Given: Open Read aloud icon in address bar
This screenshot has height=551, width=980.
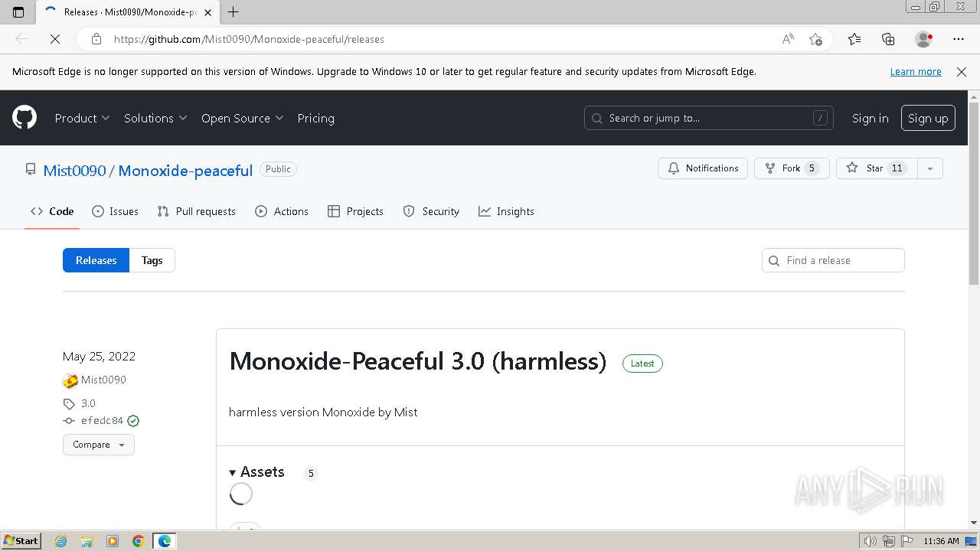Looking at the screenshot, I should [x=788, y=39].
